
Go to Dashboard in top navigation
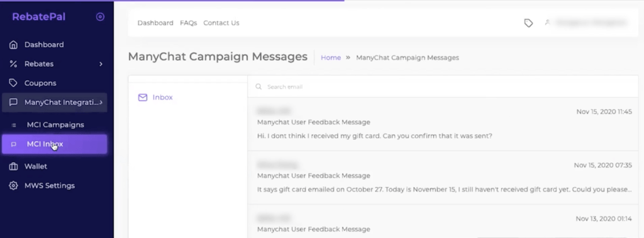(155, 23)
